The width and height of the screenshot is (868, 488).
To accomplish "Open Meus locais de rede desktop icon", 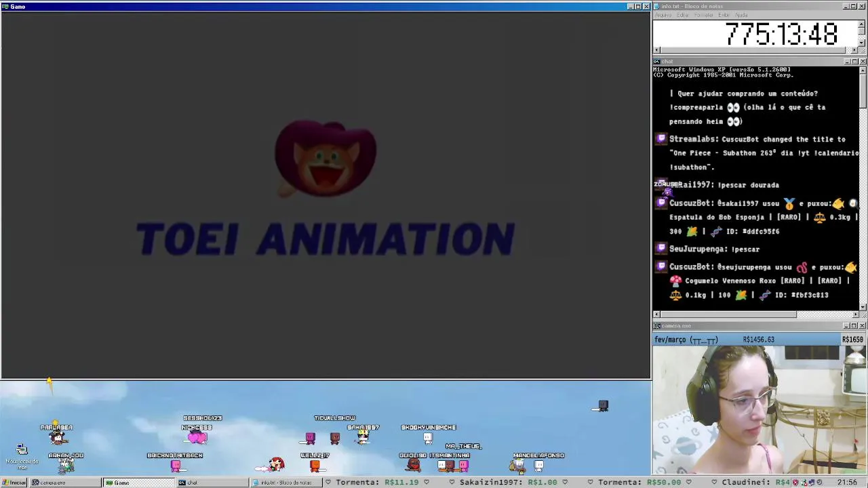I will (22, 456).
